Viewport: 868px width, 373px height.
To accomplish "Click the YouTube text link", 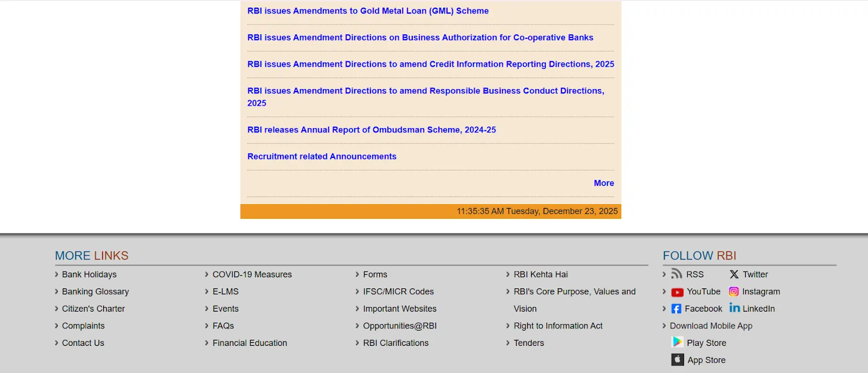I will click(704, 292).
